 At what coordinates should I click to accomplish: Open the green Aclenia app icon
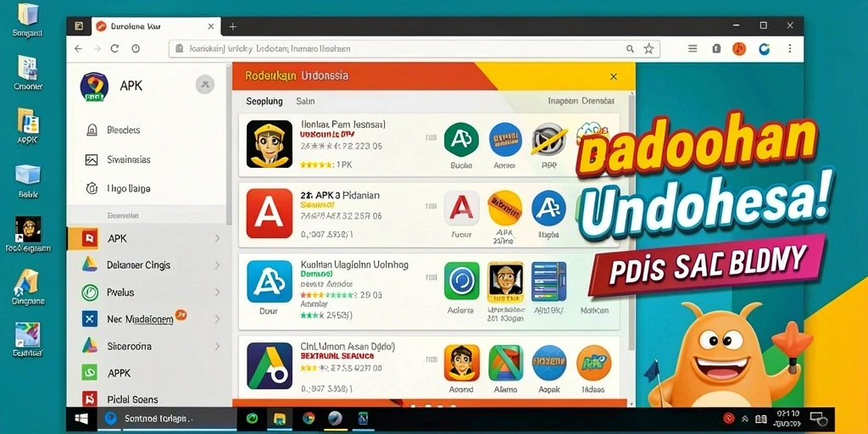coord(461,281)
